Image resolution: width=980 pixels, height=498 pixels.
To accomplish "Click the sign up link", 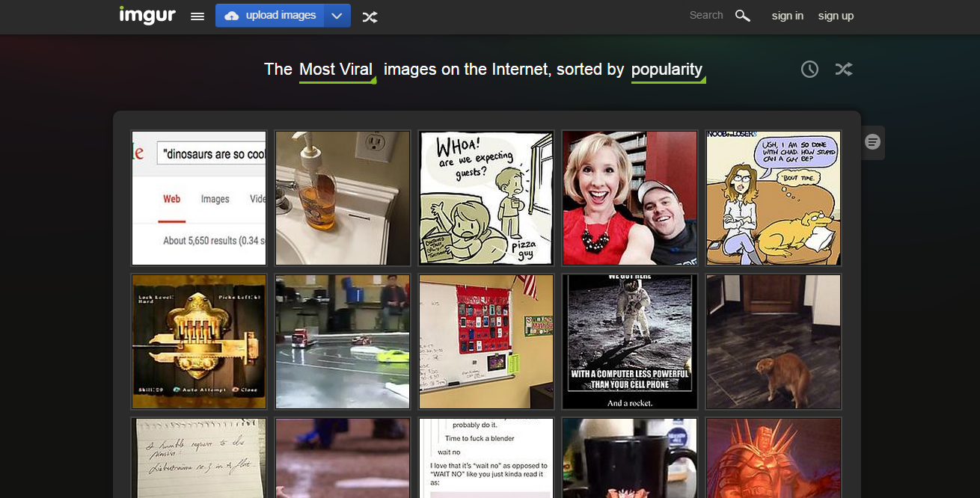I will tap(836, 16).
